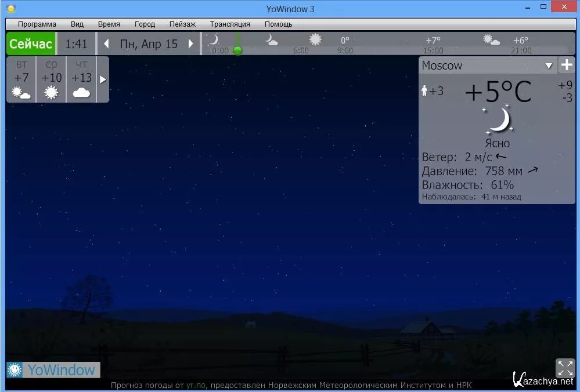
Task: Click the clear night moon icon
Action: [499, 119]
